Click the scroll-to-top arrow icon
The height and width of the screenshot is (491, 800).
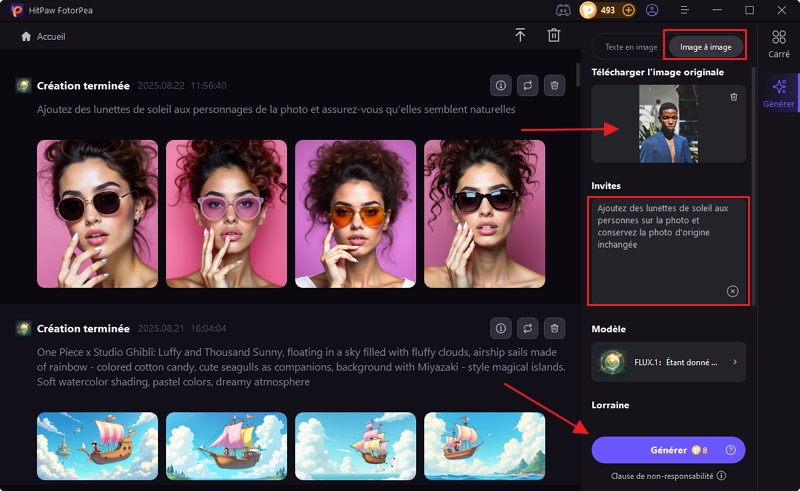tap(520, 35)
